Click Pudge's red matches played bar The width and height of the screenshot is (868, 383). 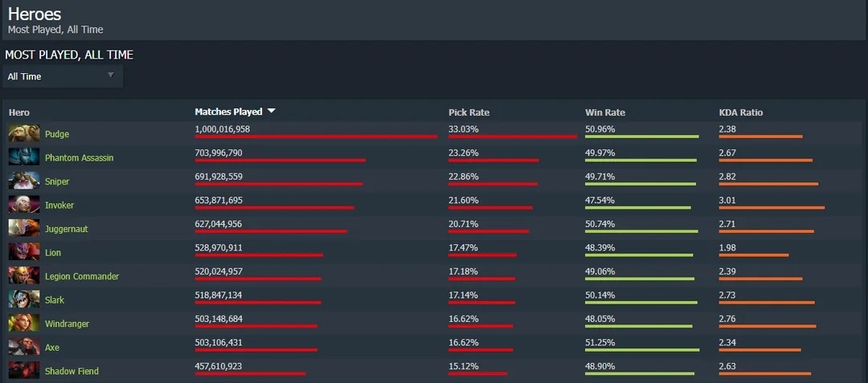pos(316,136)
